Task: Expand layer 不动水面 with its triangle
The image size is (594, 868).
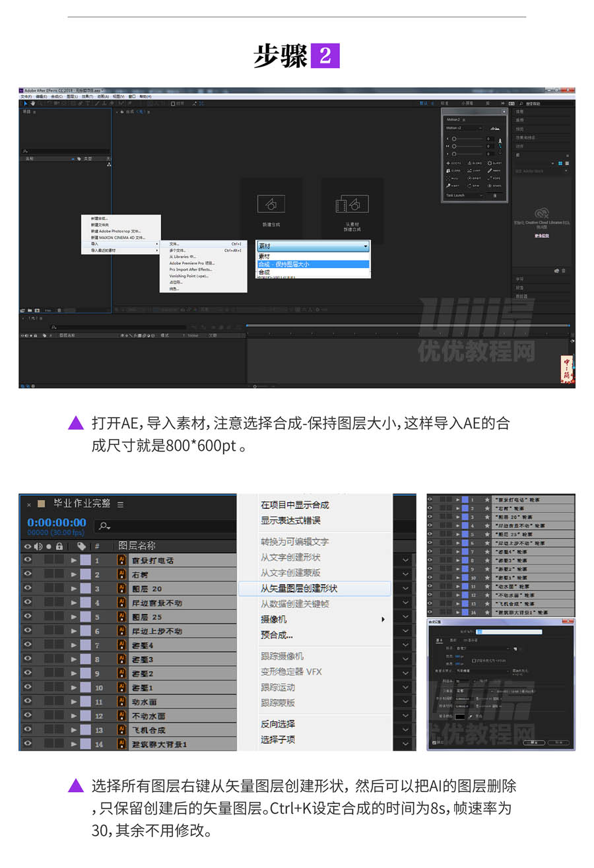Action: (74, 716)
